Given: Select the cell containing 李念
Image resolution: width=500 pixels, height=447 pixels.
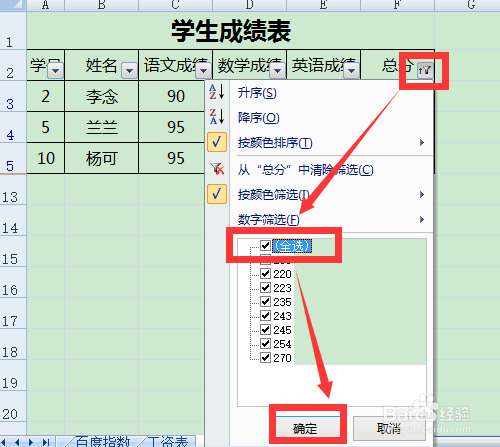Looking at the screenshot, I should point(101,96).
